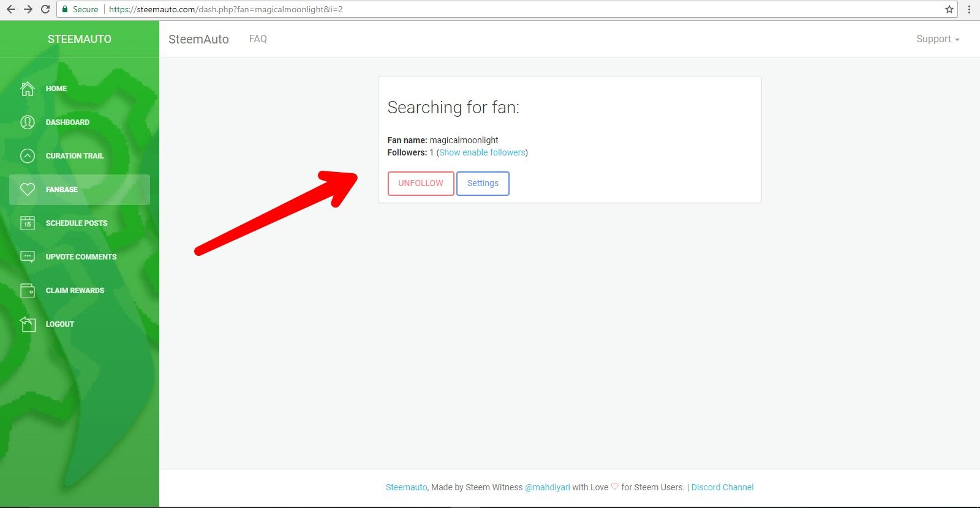
Task: Reload the page with the refresh icon
Action: click(x=45, y=9)
